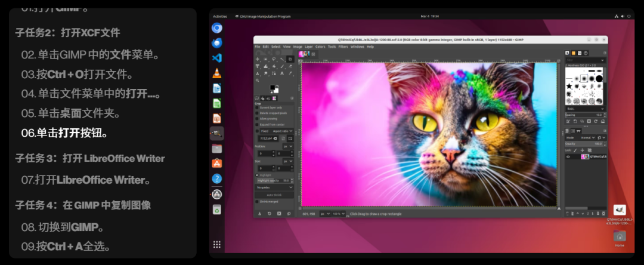644x265 pixels.
Task: Reset colors to default black and white
Action: click(271, 92)
